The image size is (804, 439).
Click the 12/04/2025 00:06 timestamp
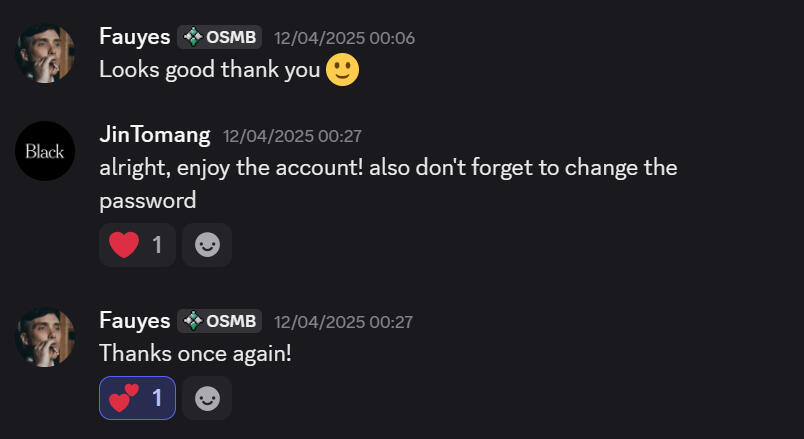coord(344,38)
